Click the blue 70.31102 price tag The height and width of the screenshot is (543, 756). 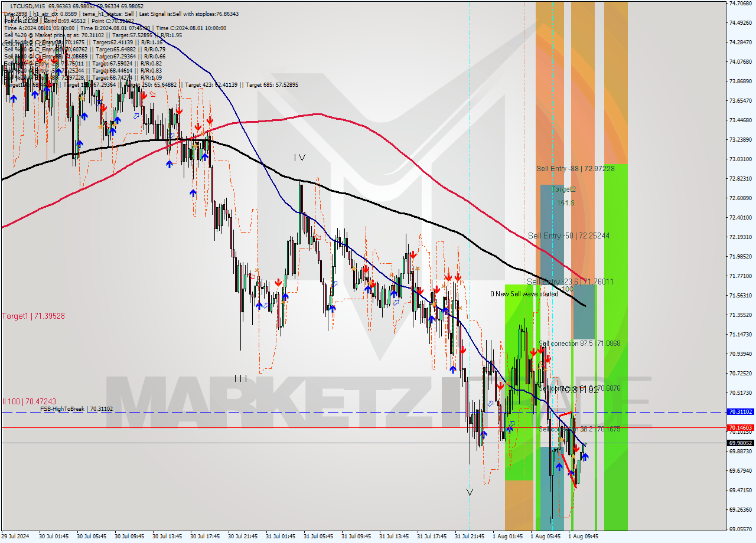click(740, 412)
